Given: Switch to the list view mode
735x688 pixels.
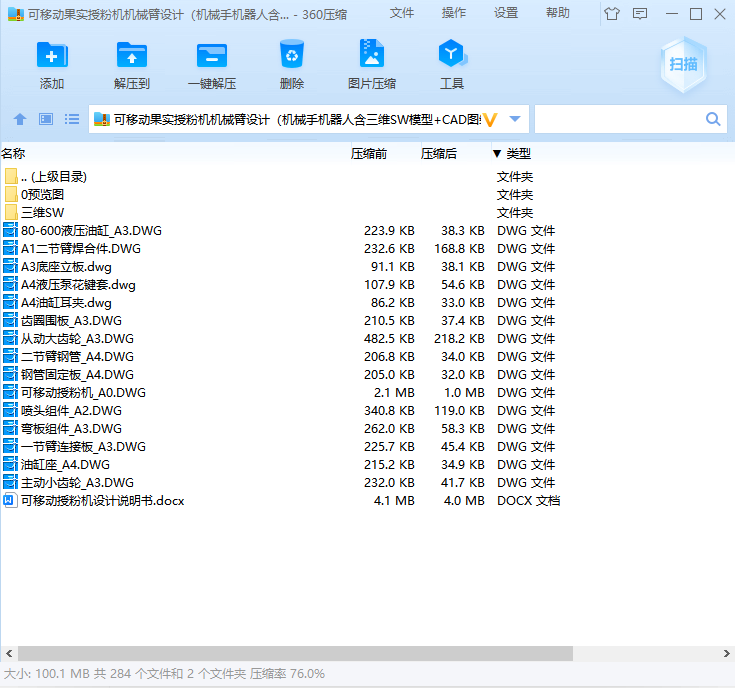Looking at the screenshot, I should click(72, 119).
